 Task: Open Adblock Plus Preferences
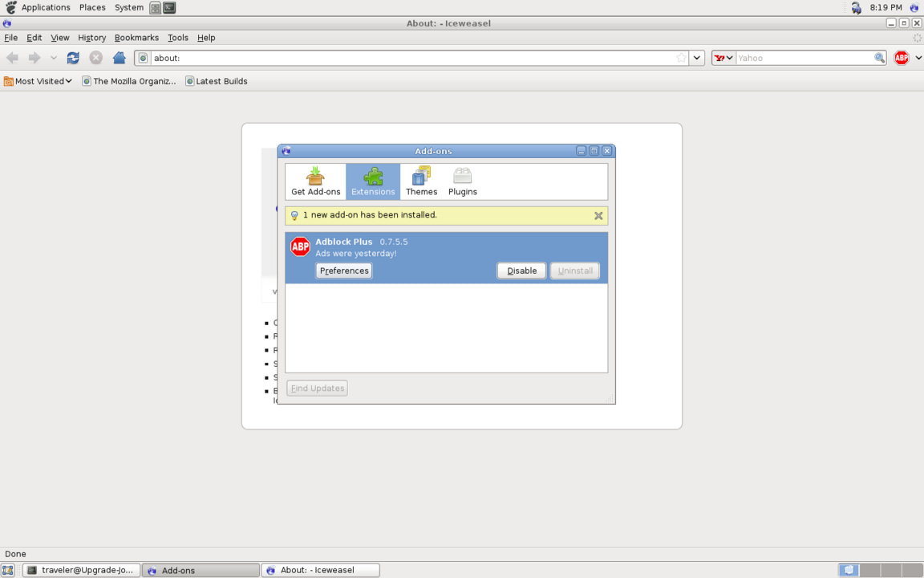click(x=344, y=271)
